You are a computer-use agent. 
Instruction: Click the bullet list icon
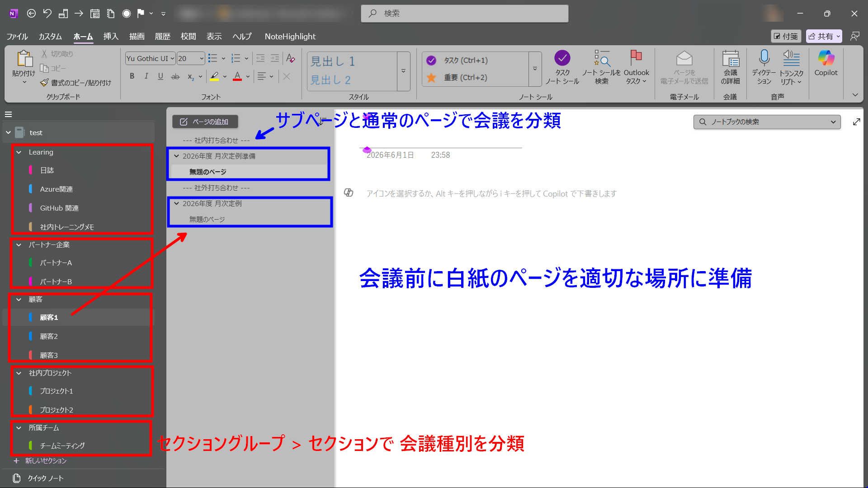coord(212,58)
